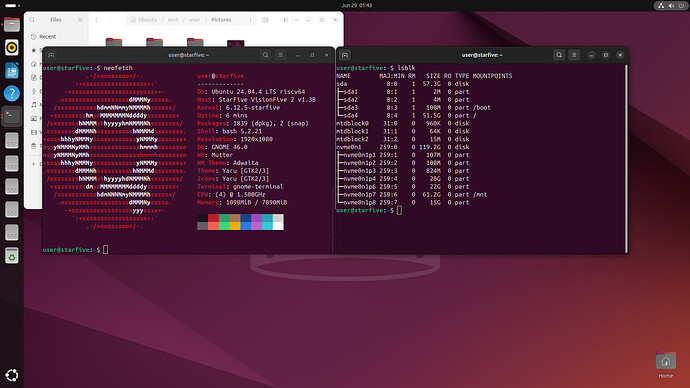Click the dark blue swatch in neofetch top row
The width and height of the screenshot is (690, 388).
coord(246,218)
